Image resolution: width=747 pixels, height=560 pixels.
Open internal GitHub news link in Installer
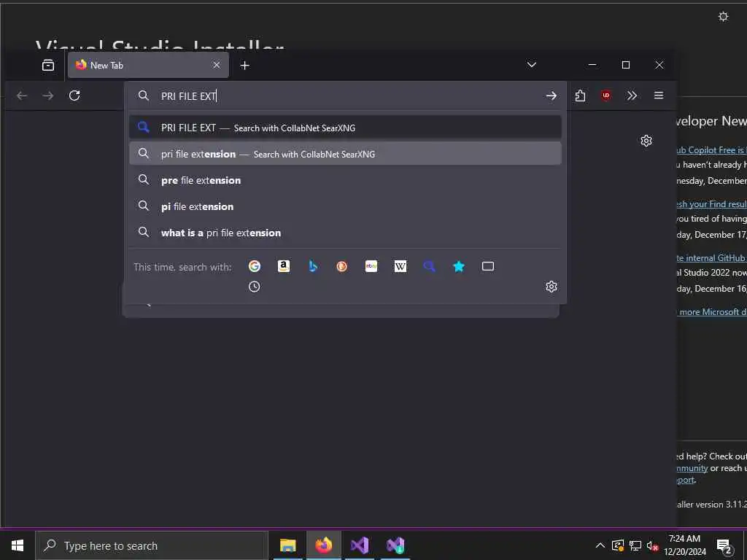(711, 257)
